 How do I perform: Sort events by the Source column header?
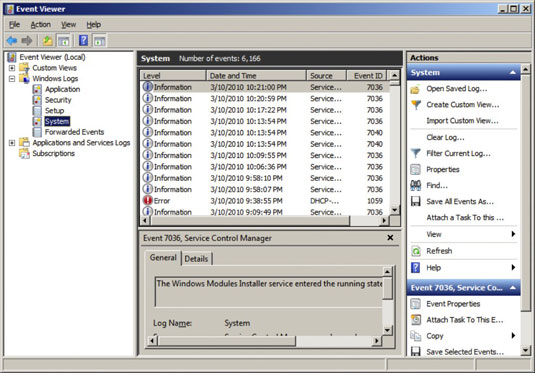(x=326, y=75)
